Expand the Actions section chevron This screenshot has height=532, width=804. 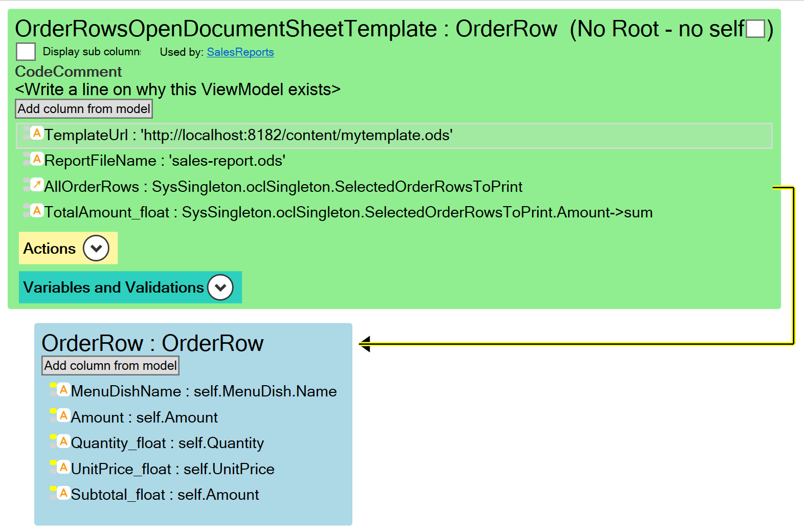[x=96, y=248]
